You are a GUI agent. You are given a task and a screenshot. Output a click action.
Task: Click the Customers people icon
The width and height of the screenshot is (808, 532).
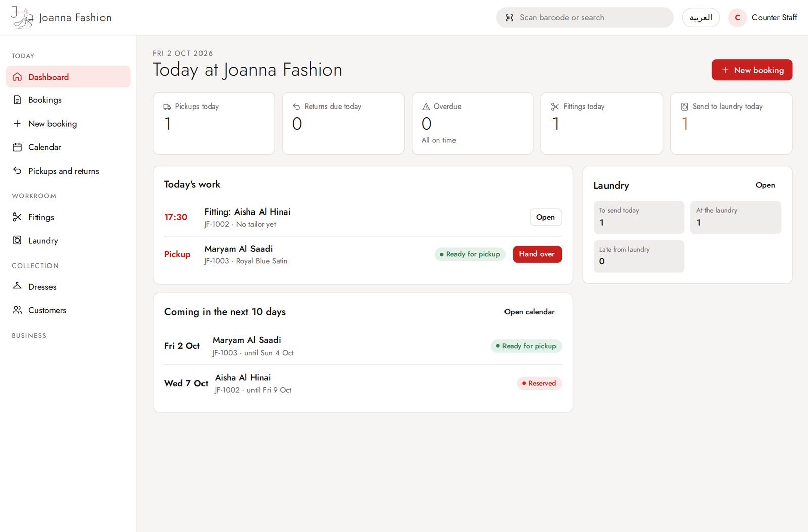click(x=17, y=310)
